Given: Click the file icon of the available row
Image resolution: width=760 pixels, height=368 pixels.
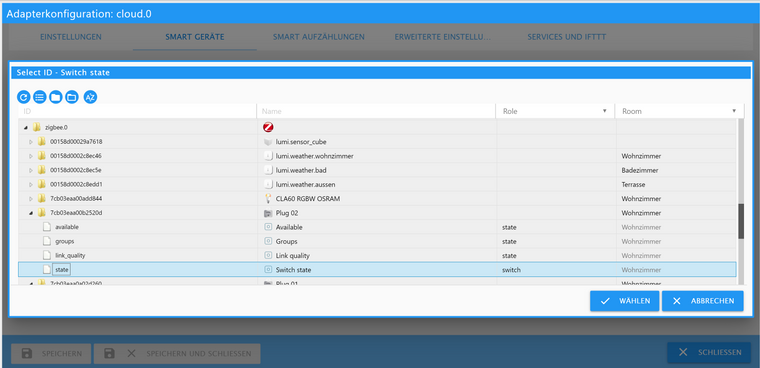Looking at the screenshot, I should (47, 227).
